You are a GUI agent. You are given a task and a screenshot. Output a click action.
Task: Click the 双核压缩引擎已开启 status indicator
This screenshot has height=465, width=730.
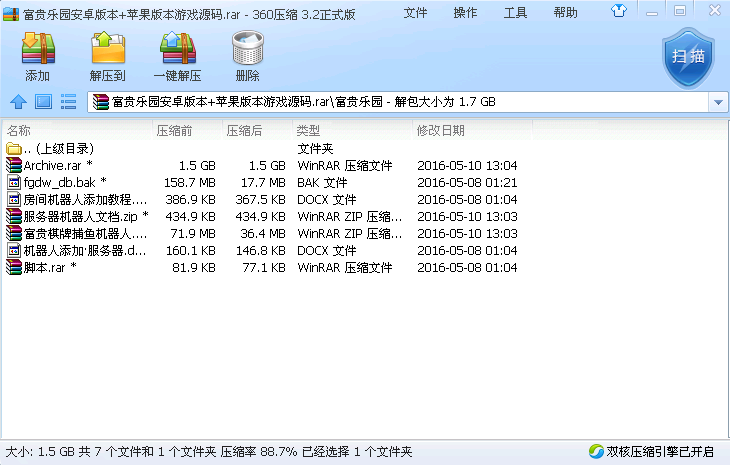(x=652, y=452)
